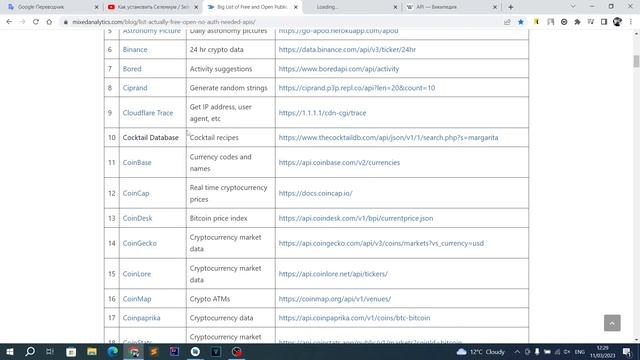Close the API Wikipedia tab
This screenshot has width=640, height=360.
495,7
